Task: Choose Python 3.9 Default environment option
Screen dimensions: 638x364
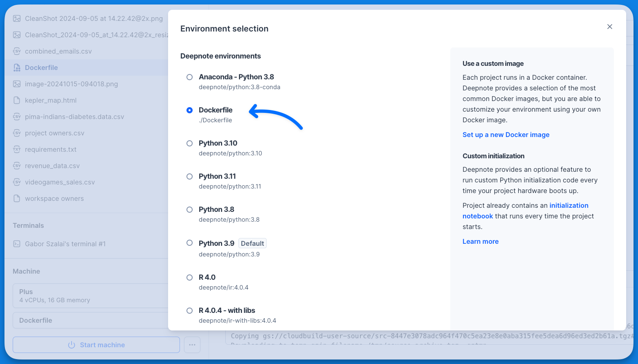Action: [189, 243]
